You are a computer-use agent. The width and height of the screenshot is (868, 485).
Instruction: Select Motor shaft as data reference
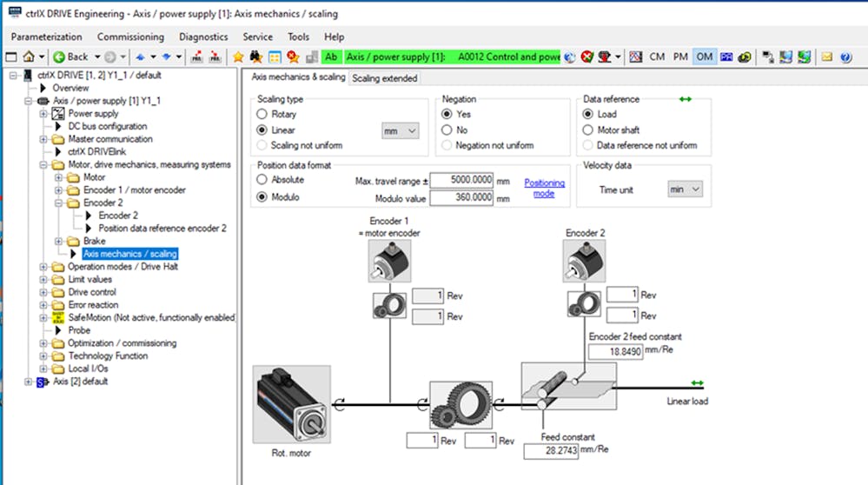[x=588, y=130]
